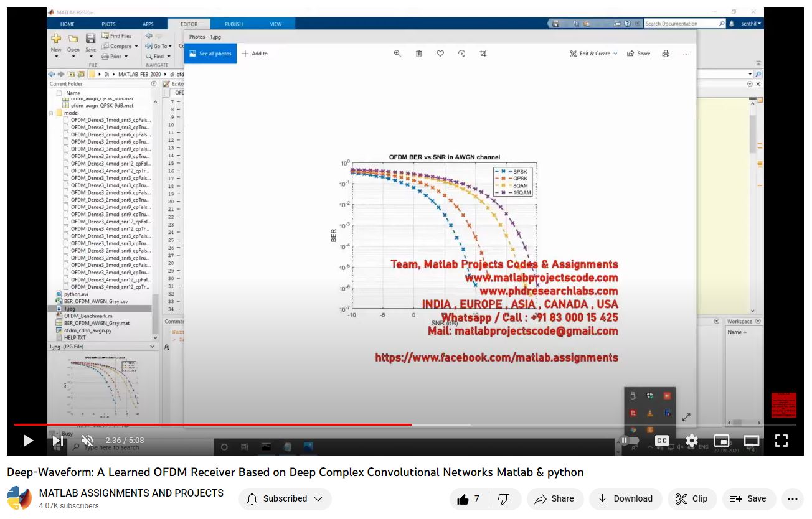Select the MATLAB EDITOR ribbon tab
812x519 pixels.
pos(189,24)
